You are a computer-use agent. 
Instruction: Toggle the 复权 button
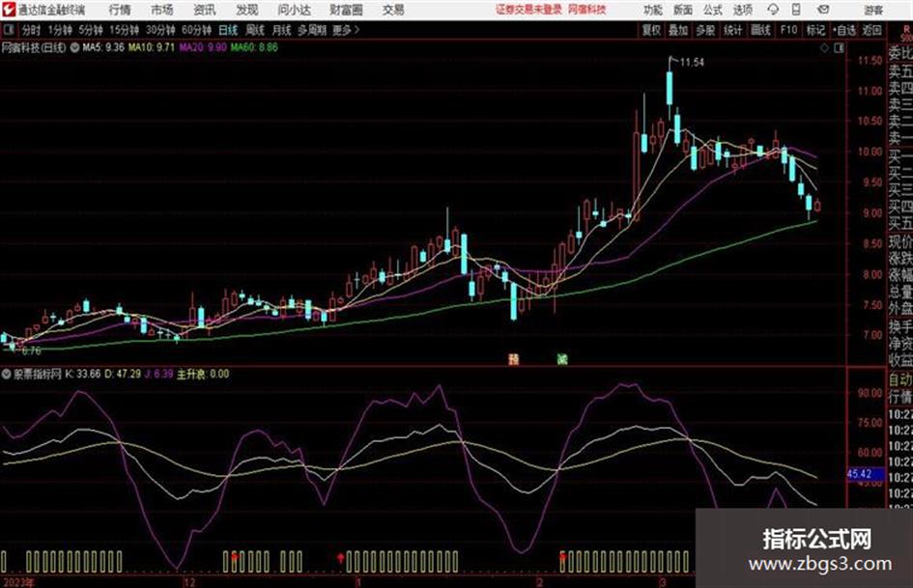tap(651, 30)
